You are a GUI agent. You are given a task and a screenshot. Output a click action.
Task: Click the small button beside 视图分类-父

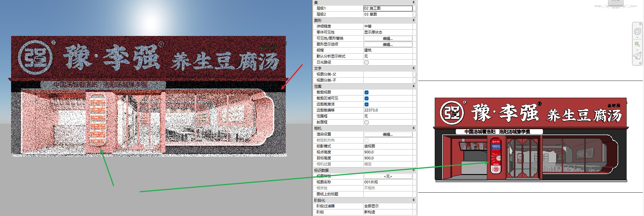pos(415,74)
